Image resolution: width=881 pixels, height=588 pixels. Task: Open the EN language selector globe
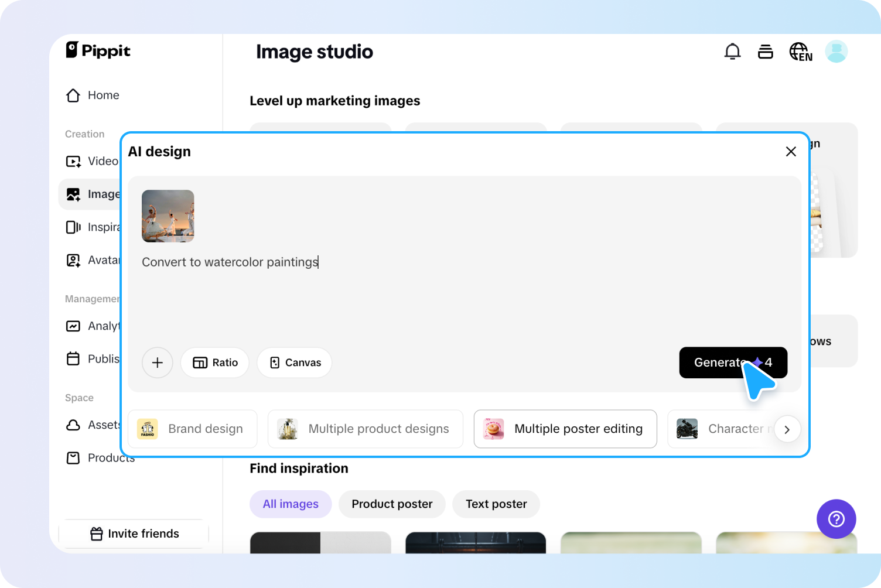[x=800, y=52]
